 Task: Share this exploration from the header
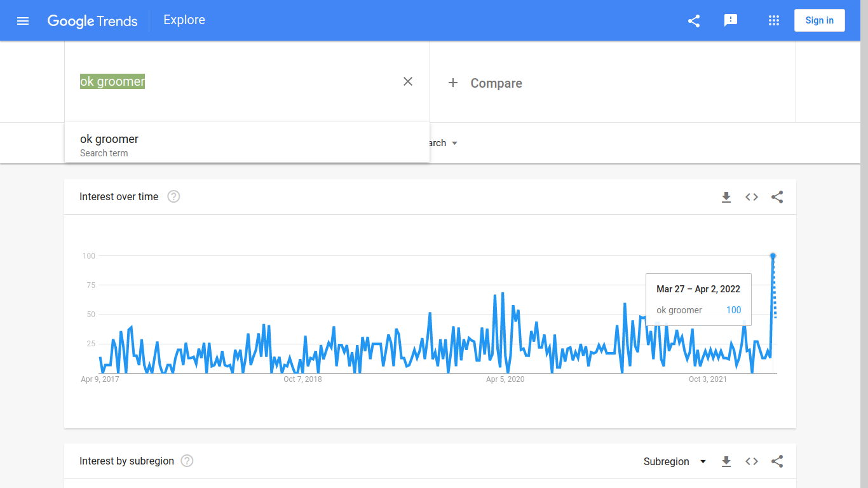pos(694,21)
